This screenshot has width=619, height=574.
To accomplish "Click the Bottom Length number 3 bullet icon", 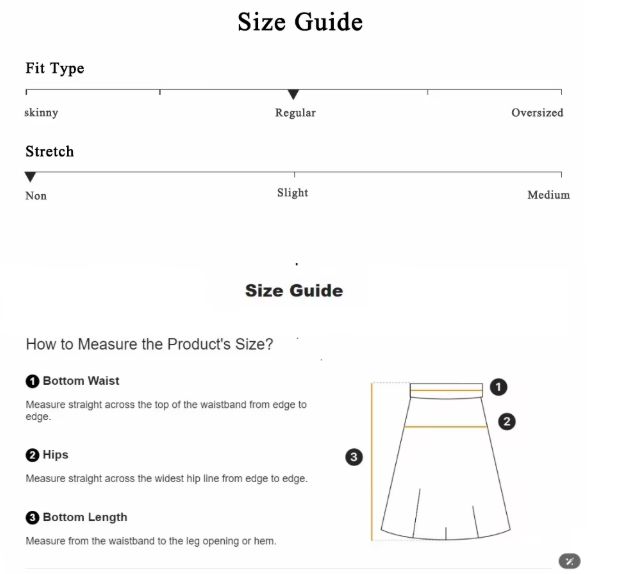I will click(32, 517).
